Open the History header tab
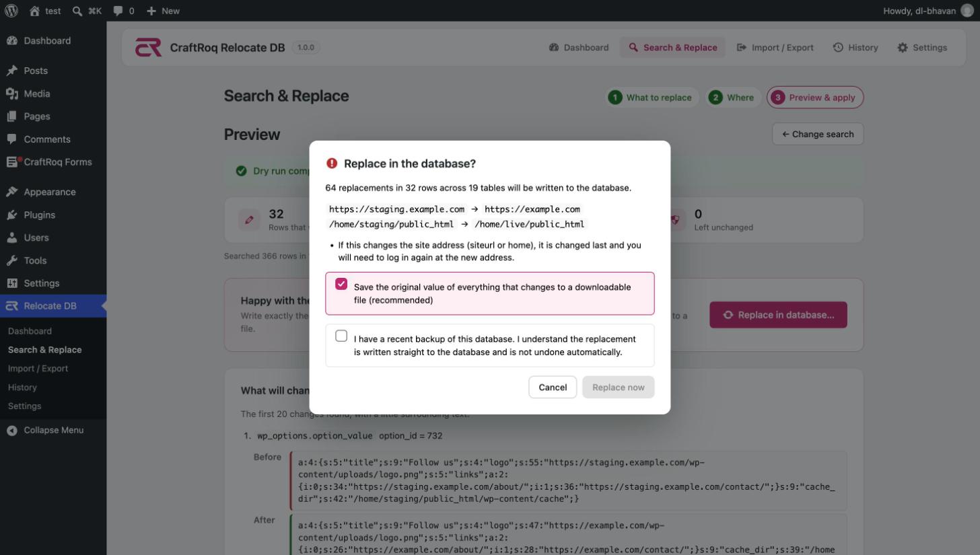Viewport: 980px width, 555px height. [855, 48]
